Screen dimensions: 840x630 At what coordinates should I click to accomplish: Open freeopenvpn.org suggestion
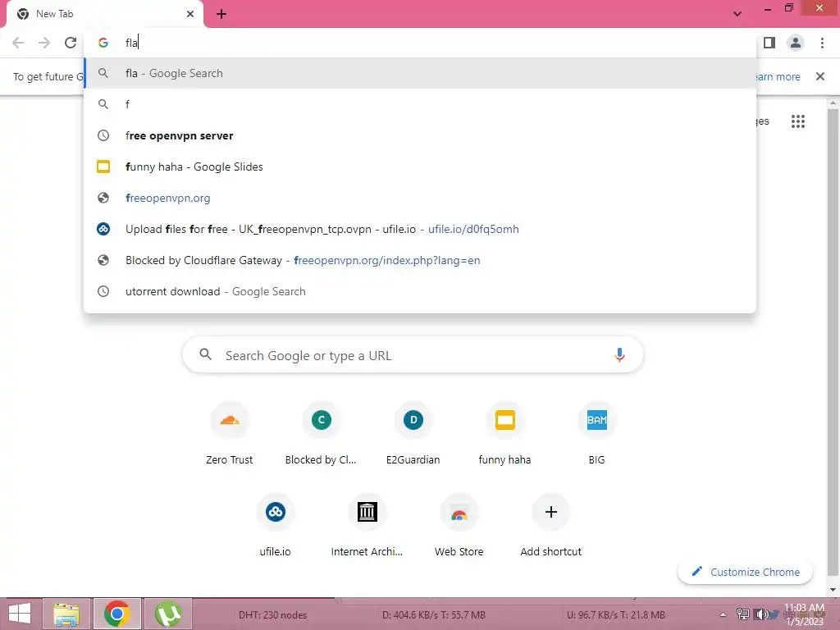coord(420,199)
